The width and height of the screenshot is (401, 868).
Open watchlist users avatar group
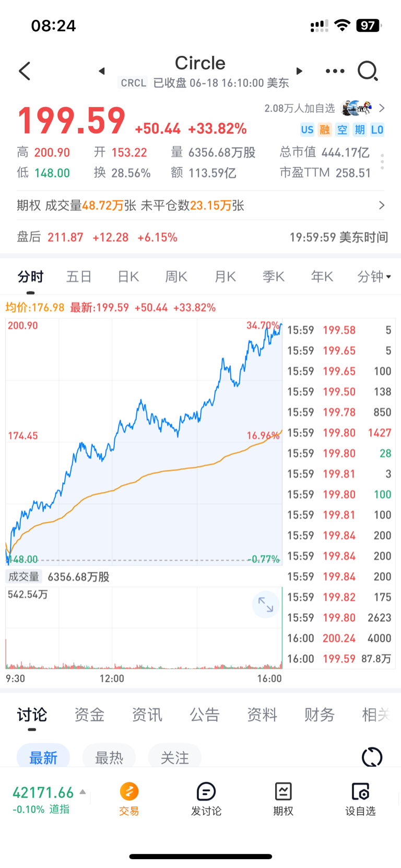356,108
